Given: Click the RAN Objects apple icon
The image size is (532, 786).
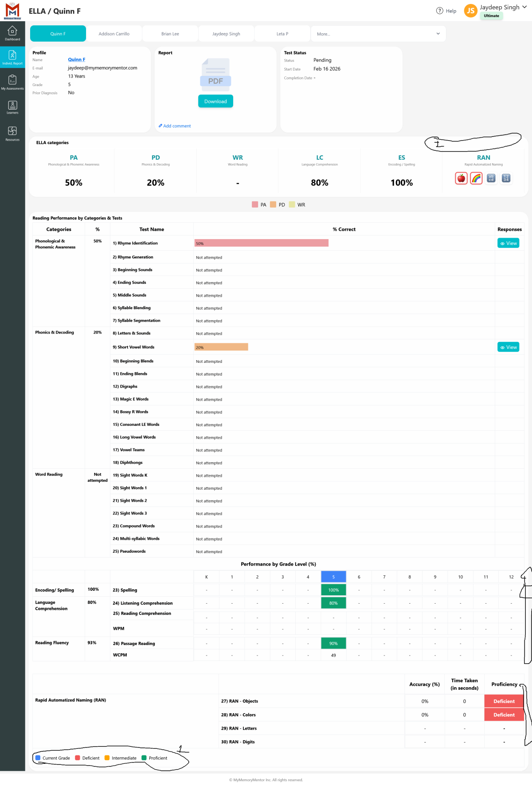Looking at the screenshot, I should [461, 178].
